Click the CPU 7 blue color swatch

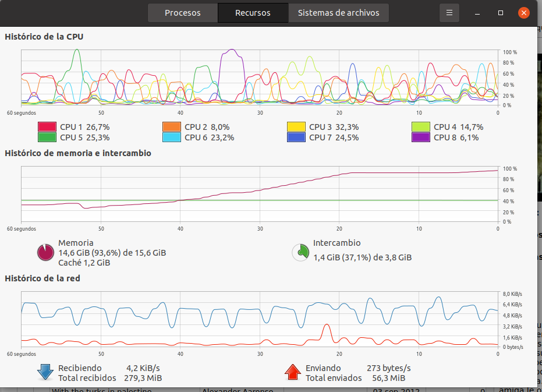(296, 137)
